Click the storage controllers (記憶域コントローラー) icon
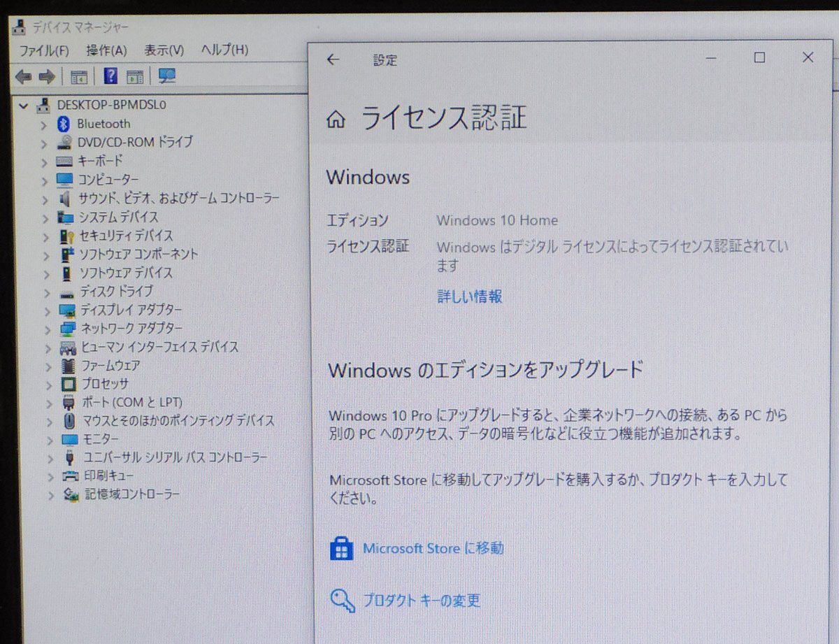The width and height of the screenshot is (839, 644). [71, 495]
